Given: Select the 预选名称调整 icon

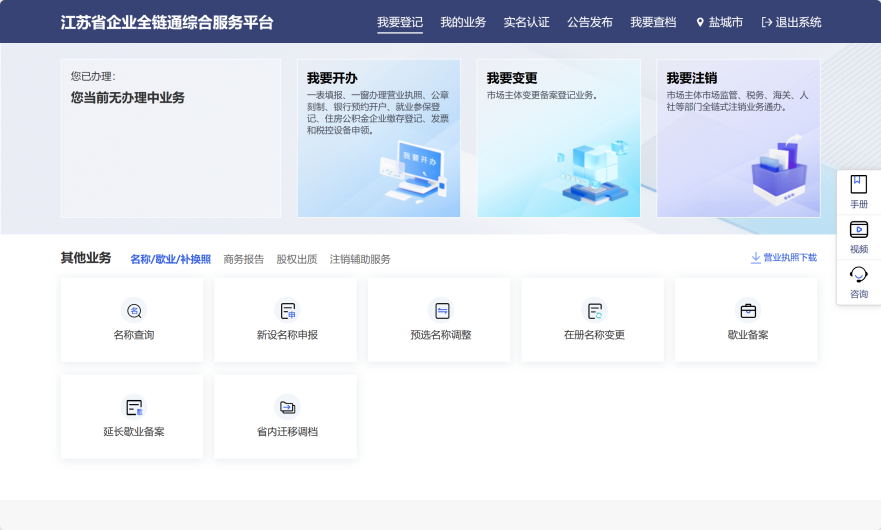Looking at the screenshot, I should click(440, 310).
